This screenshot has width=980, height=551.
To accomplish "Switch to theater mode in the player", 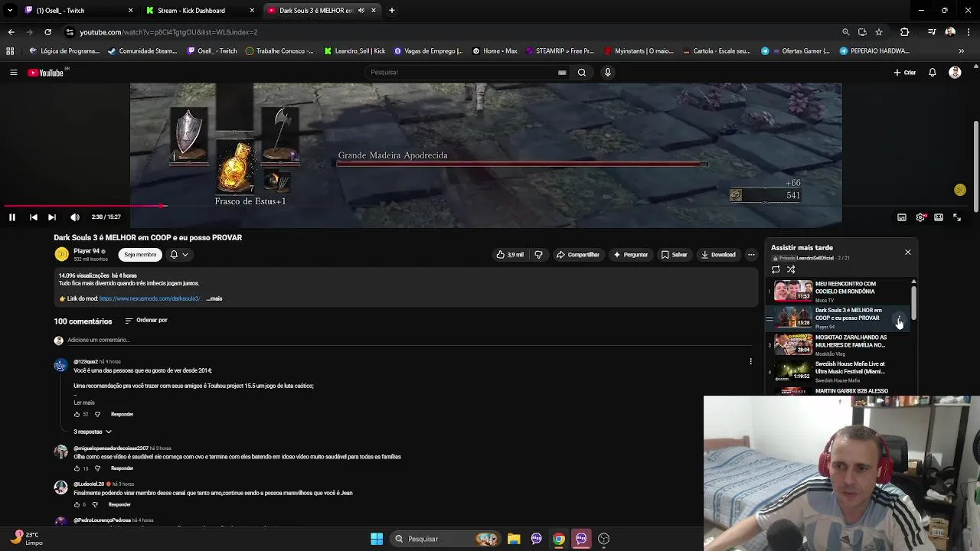I will [939, 217].
